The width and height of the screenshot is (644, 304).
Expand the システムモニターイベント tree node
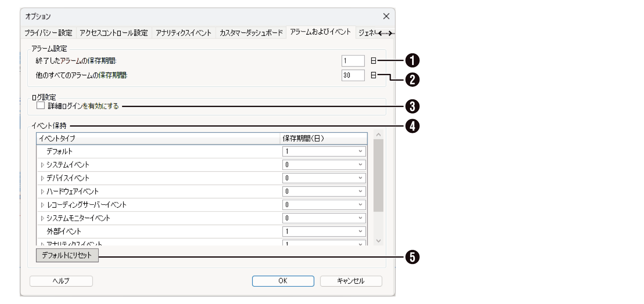[42, 218]
